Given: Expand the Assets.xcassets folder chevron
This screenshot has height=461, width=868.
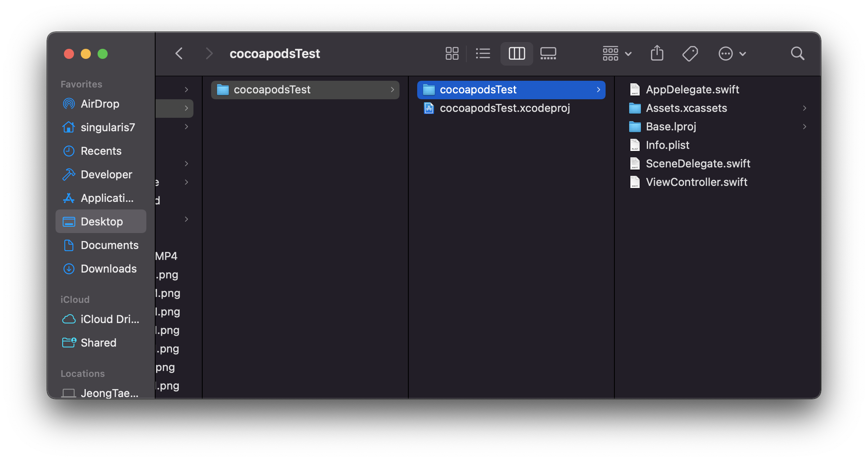Looking at the screenshot, I should (x=804, y=108).
